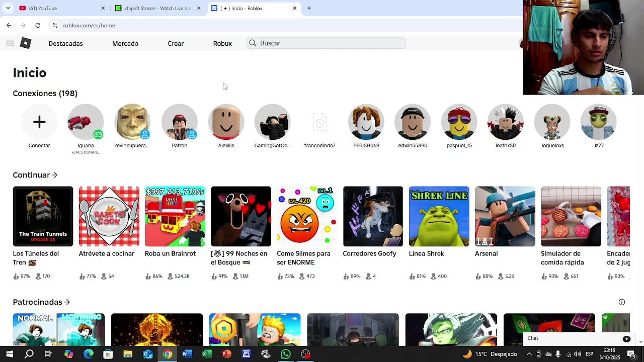The height and width of the screenshot is (362, 644).
Task: Reload the Roblox page
Action: point(38,25)
